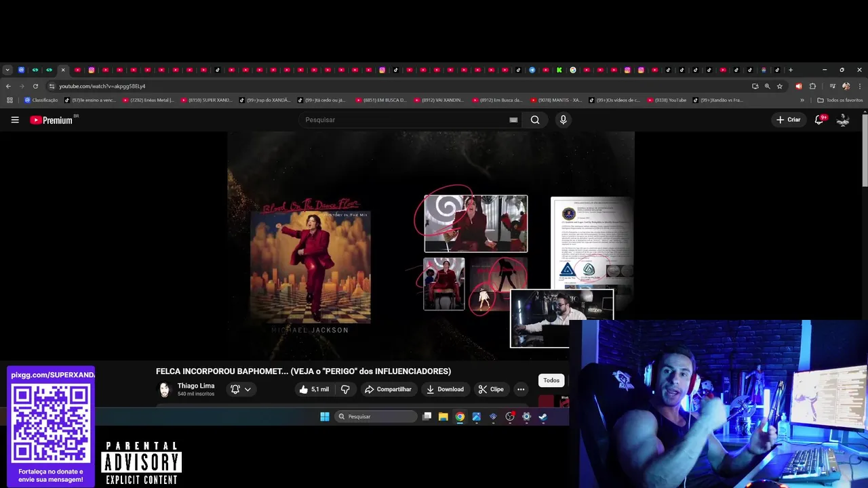Open the YouTube account avatar menu
Screen dimensions: 868x488
(x=843, y=120)
